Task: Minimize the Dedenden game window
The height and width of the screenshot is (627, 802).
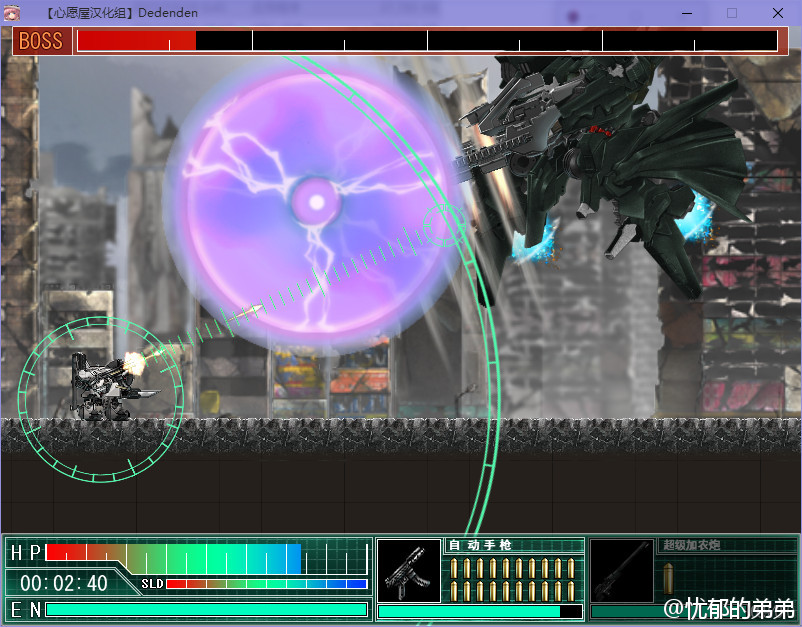Action: (x=687, y=13)
